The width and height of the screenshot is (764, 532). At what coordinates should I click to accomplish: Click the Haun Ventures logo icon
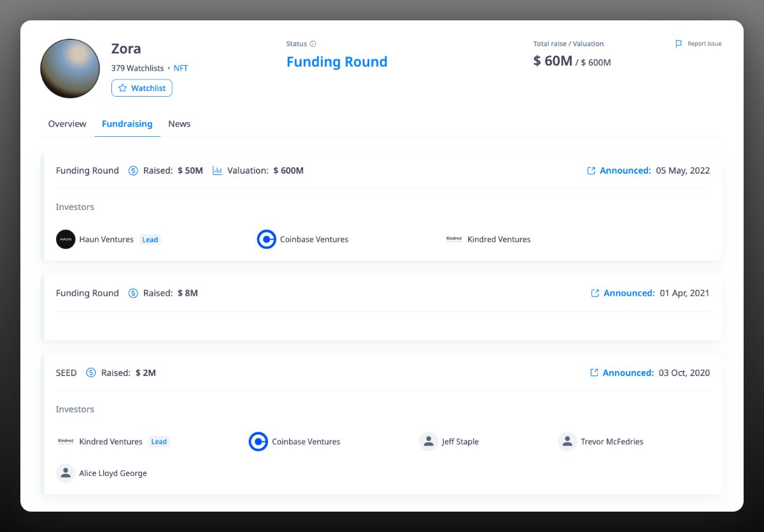(66, 239)
